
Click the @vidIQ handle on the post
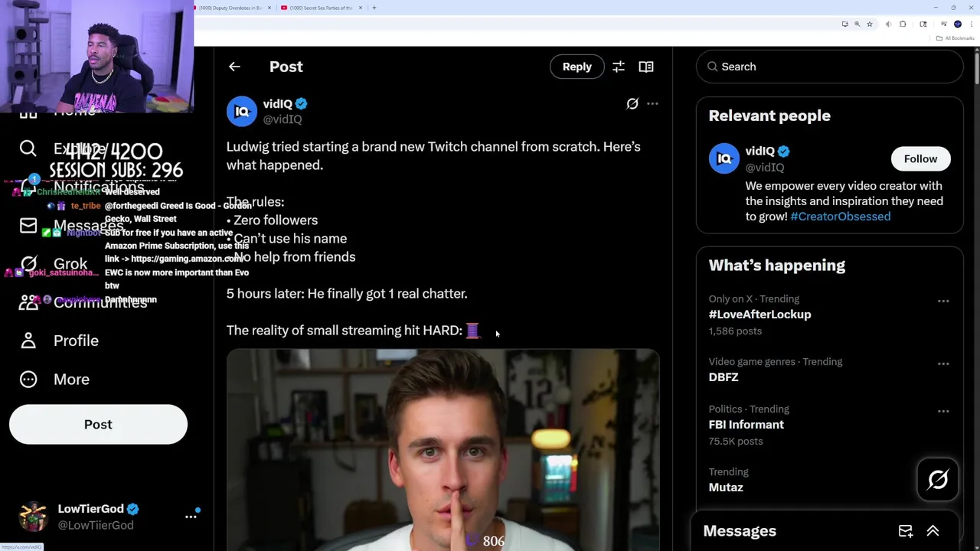point(283,119)
